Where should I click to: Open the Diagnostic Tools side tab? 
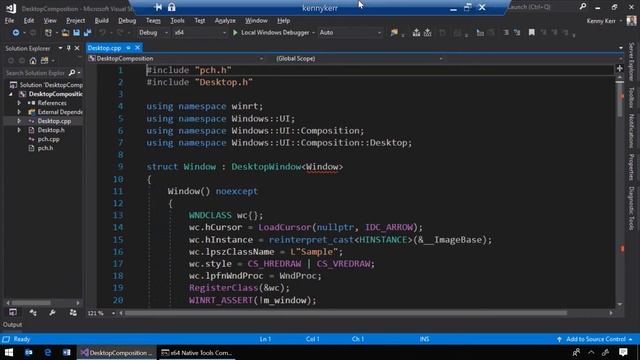coord(631,209)
